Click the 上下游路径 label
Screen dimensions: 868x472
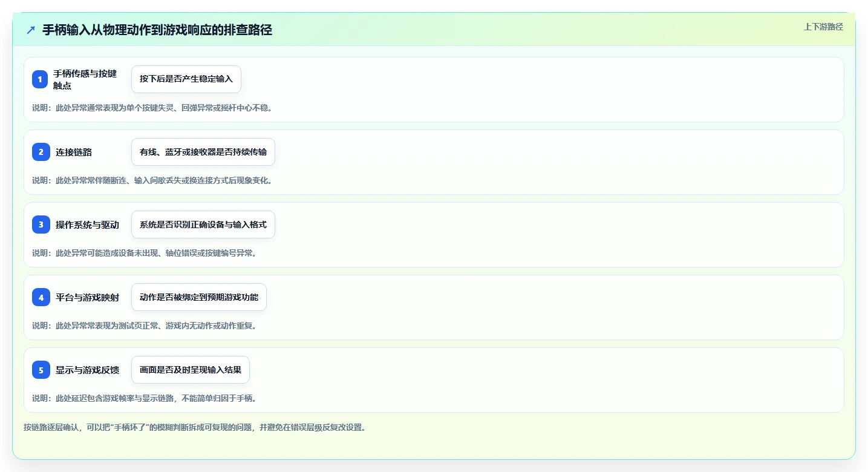point(823,27)
